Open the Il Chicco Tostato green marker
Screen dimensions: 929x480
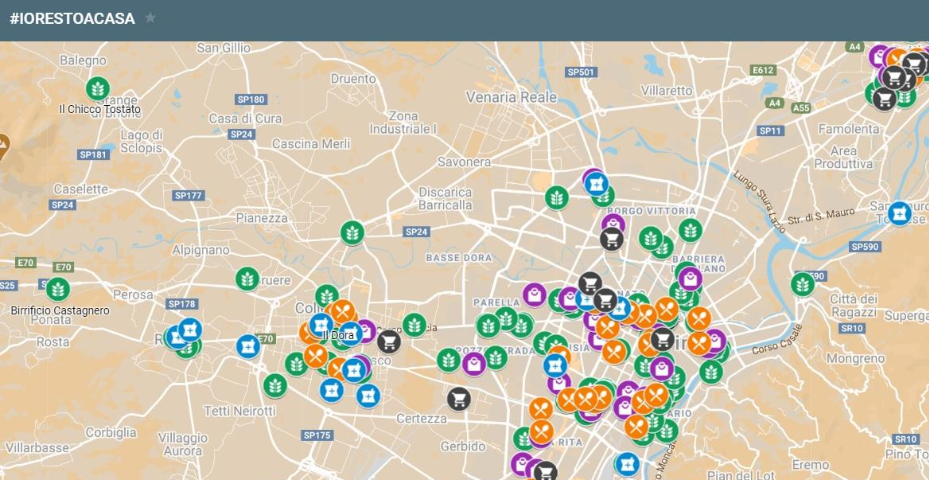click(98, 89)
